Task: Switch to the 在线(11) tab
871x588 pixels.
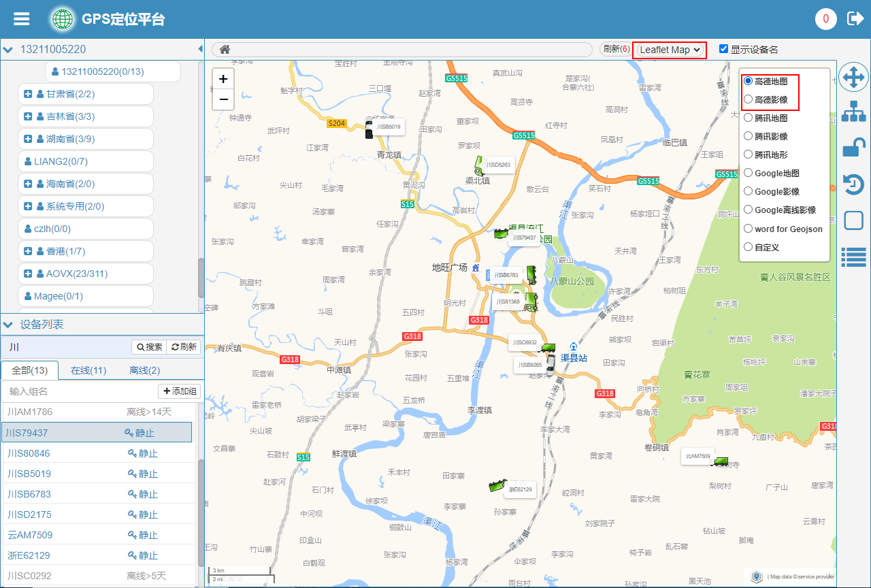Action: 88,370
